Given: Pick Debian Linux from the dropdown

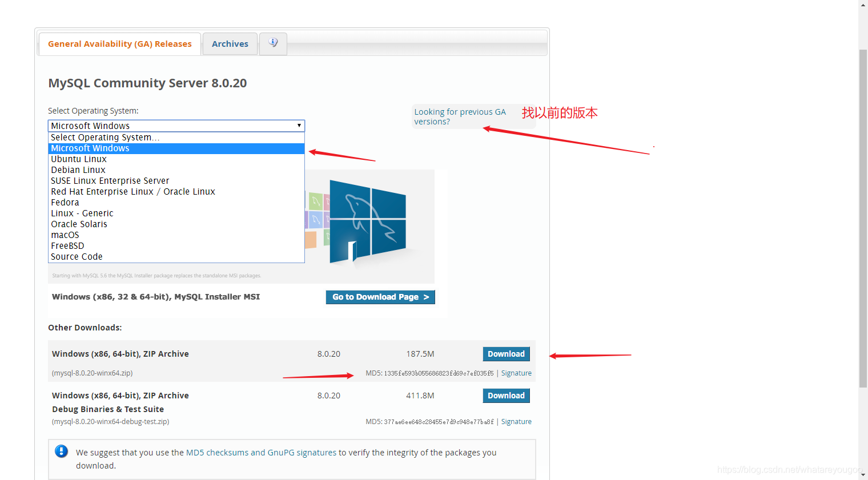Looking at the screenshot, I should (x=176, y=170).
